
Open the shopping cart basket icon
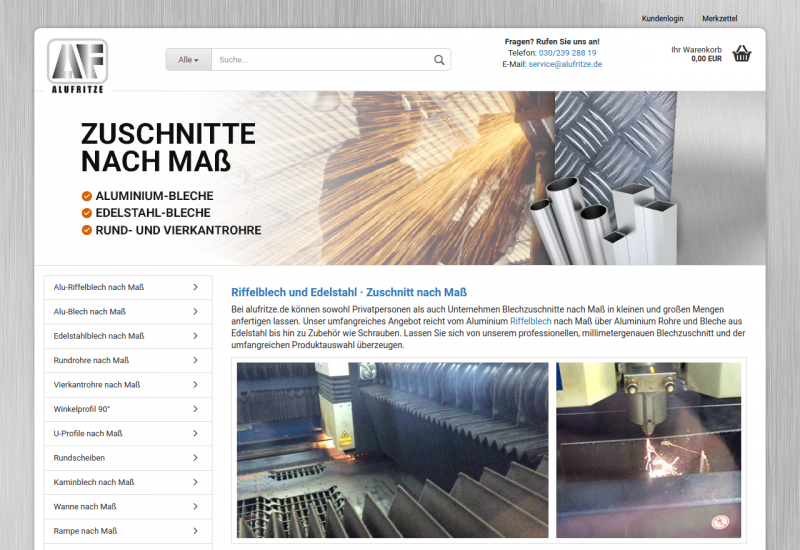(741, 54)
